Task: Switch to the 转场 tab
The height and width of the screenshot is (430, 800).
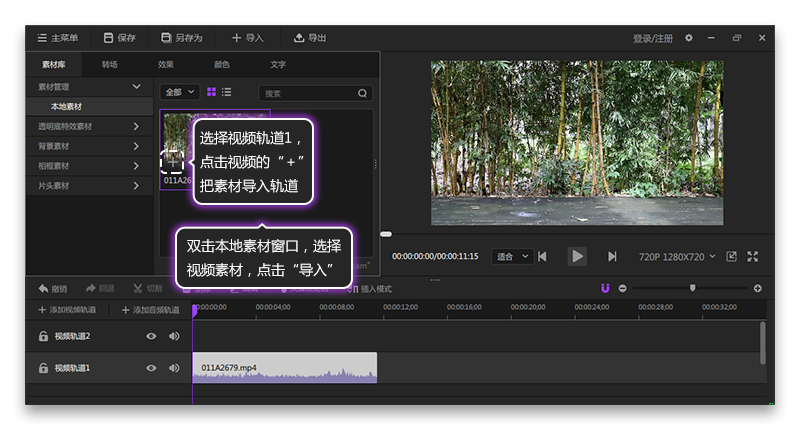Action: click(109, 65)
